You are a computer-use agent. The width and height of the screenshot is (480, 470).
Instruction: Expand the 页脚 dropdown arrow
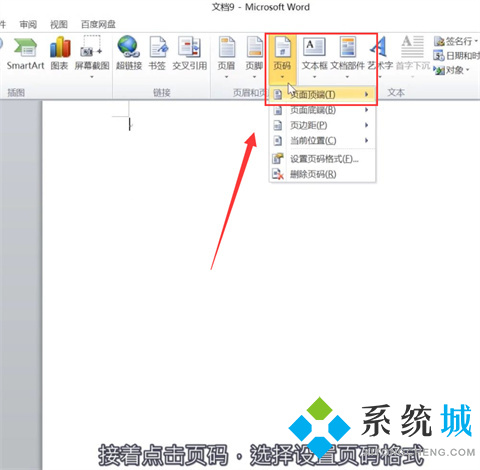(254, 77)
